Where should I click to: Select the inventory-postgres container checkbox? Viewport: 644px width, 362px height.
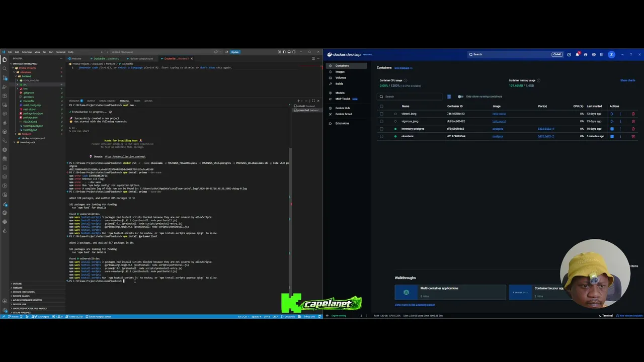[x=381, y=129]
